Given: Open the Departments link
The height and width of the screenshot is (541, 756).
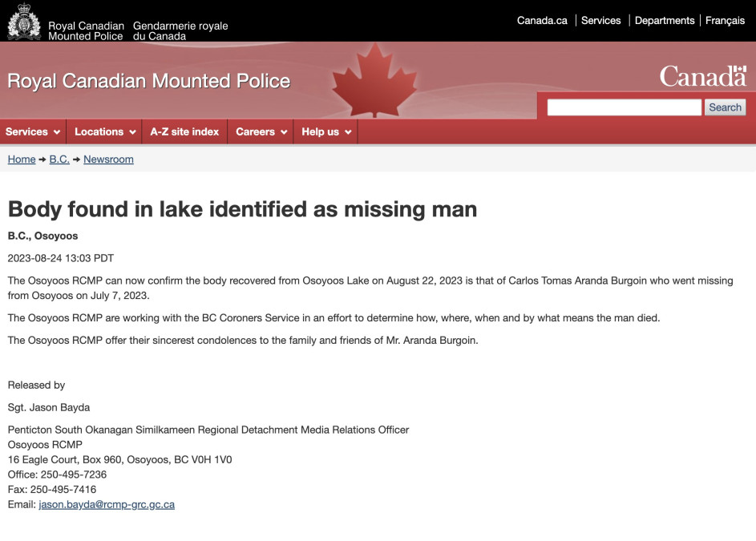Looking at the screenshot, I should (665, 21).
